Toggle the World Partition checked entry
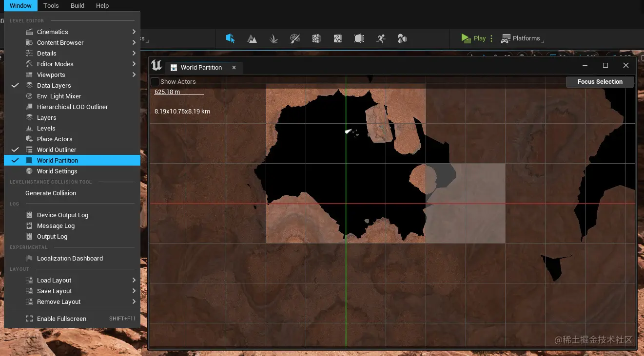 [x=72, y=160]
